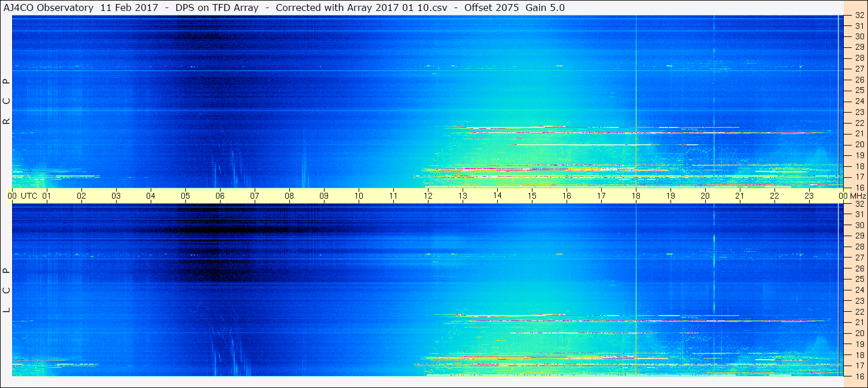Select the 10 hour mark on the time axis
This screenshot has width=868, height=388.
click(x=359, y=196)
